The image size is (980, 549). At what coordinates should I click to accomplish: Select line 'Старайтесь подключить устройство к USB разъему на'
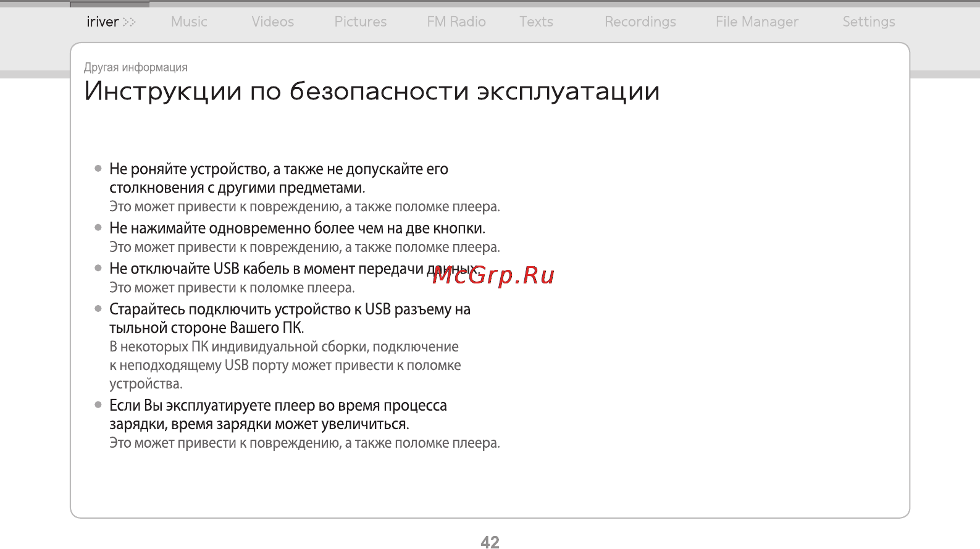(290, 309)
